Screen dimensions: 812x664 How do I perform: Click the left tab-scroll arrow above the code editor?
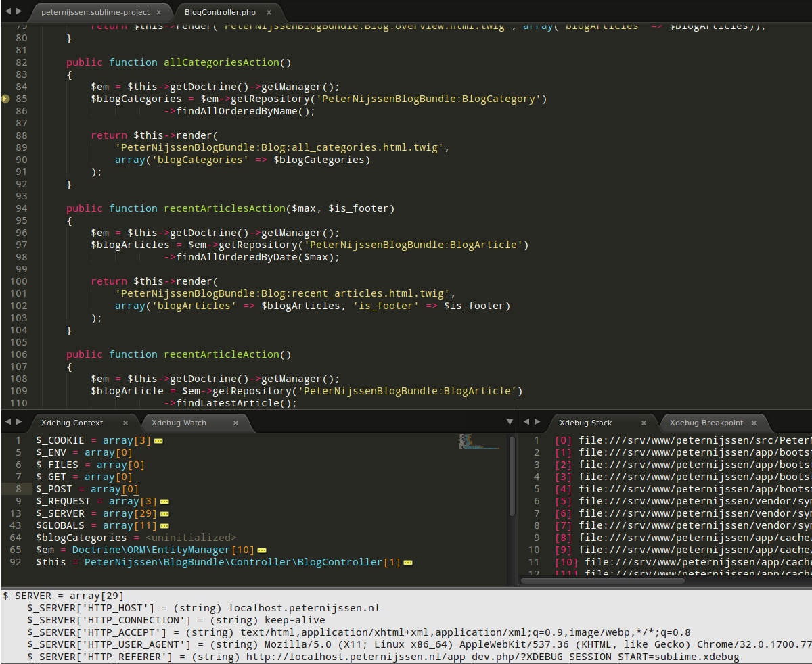(7, 11)
